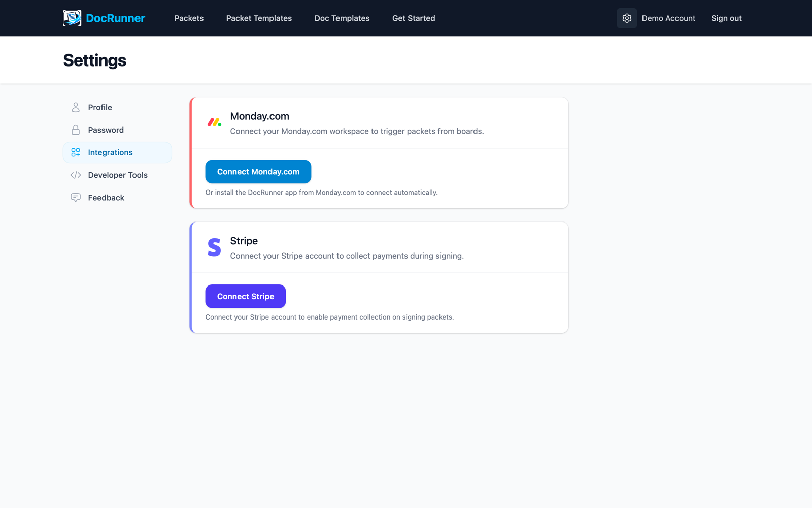Select the Get Started menu item
Image resolution: width=812 pixels, height=508 pixels.
coord(414,18)
